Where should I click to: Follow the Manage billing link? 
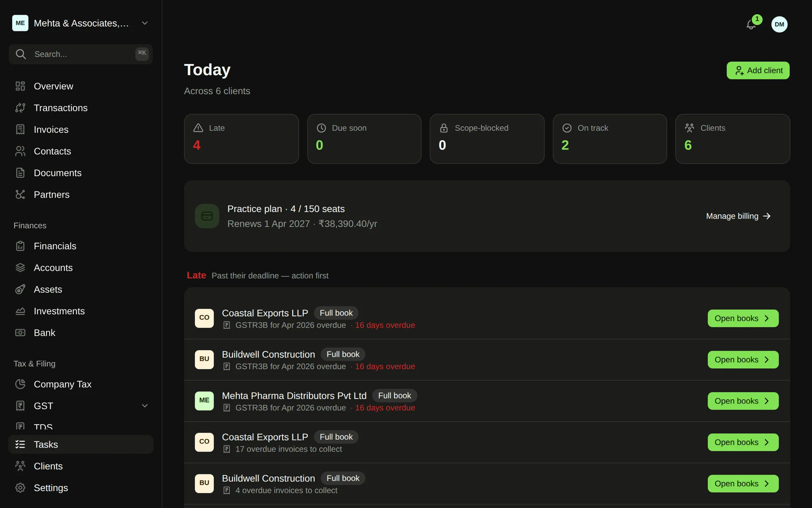pos(738,216)
